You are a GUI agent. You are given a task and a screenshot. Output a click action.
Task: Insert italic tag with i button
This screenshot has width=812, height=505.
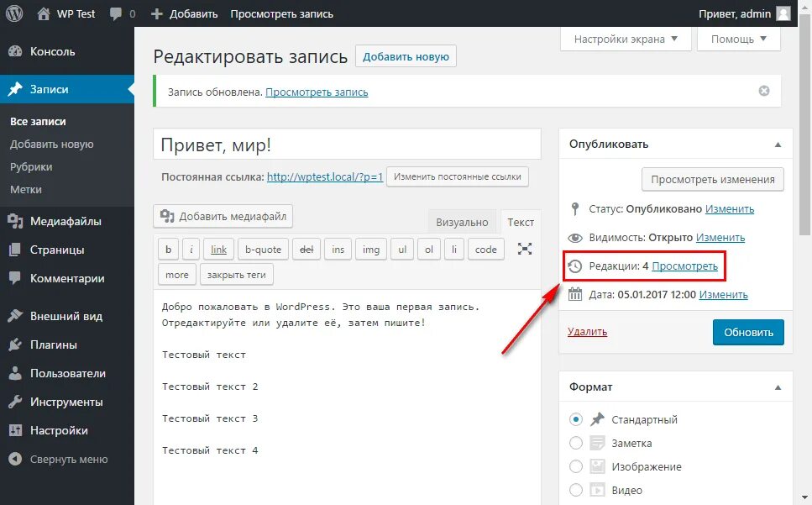(x=191, y=249)
